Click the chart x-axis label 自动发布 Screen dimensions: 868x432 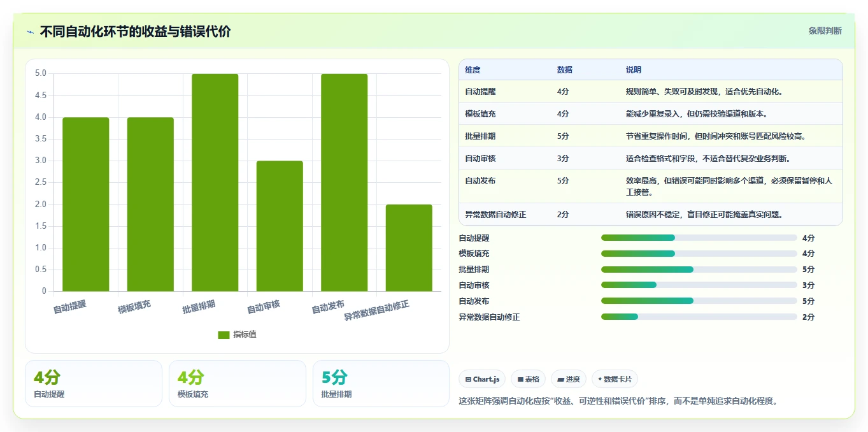328,306
